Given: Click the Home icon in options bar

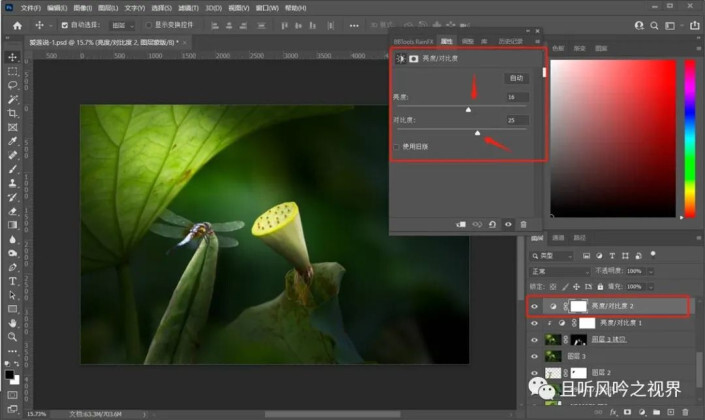Looking at the screenshot, I should click(17, 25).
